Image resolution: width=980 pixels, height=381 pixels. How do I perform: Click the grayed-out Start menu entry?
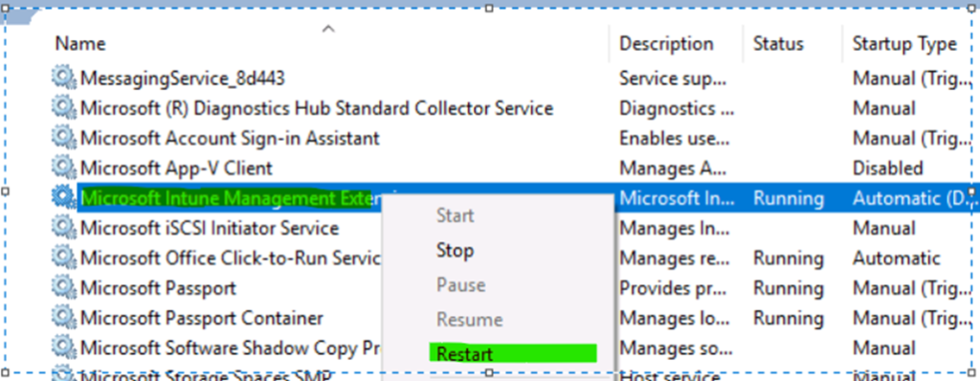(455, 215)
